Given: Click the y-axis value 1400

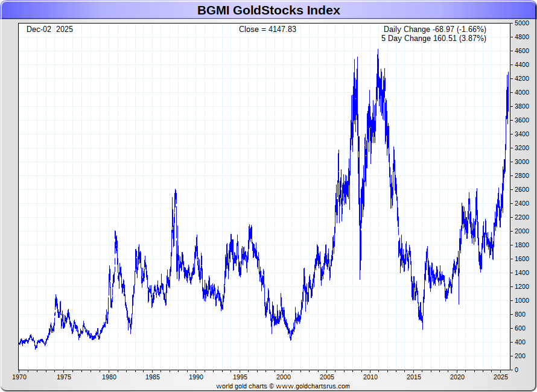Looking at the screenshot, I should pyautogui.click(x=521, y=273).
